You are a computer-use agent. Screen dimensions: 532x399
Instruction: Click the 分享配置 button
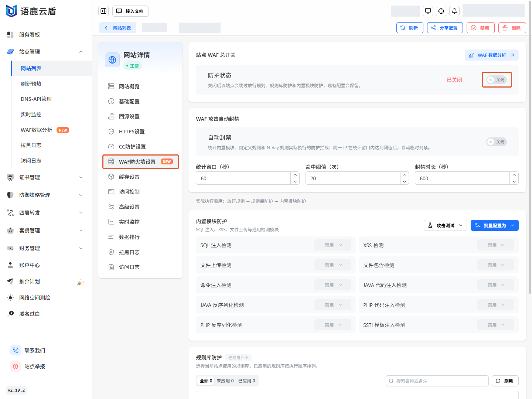[x=445, y=28]
